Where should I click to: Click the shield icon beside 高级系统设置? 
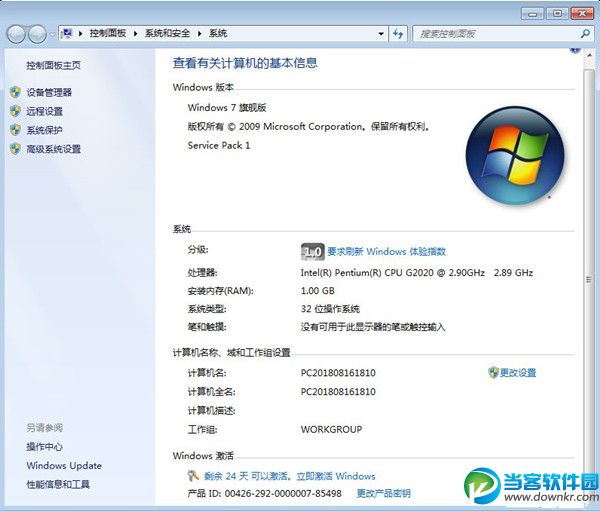15,149
